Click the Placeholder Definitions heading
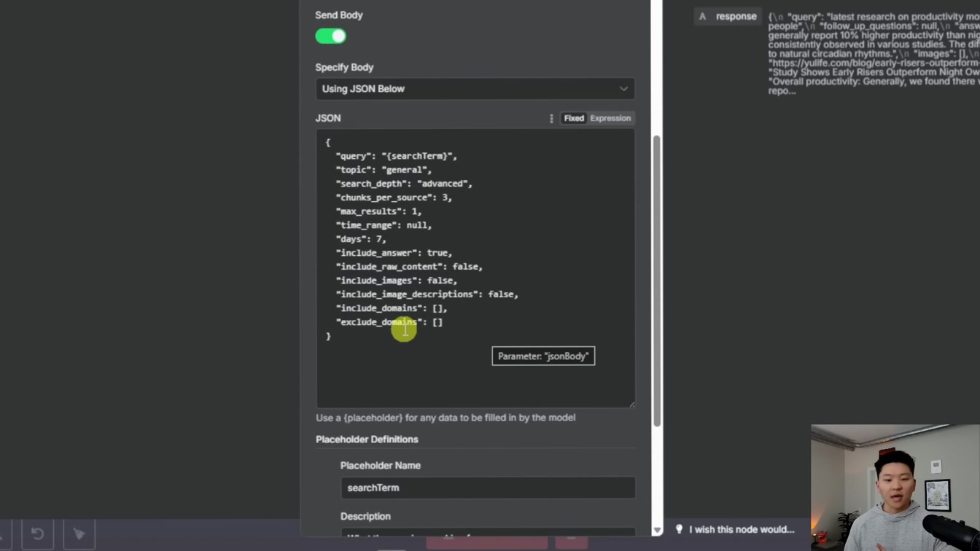 pos(367,439)
